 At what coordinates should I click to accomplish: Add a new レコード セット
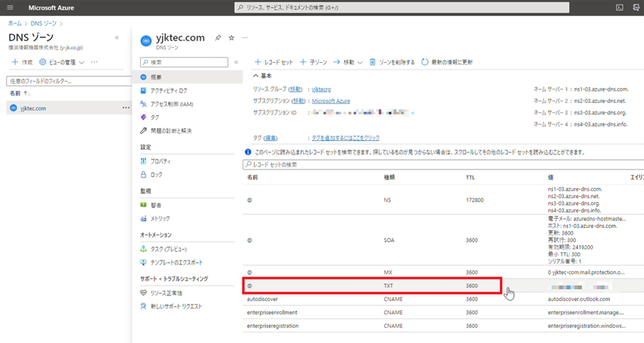pos(274,62)
